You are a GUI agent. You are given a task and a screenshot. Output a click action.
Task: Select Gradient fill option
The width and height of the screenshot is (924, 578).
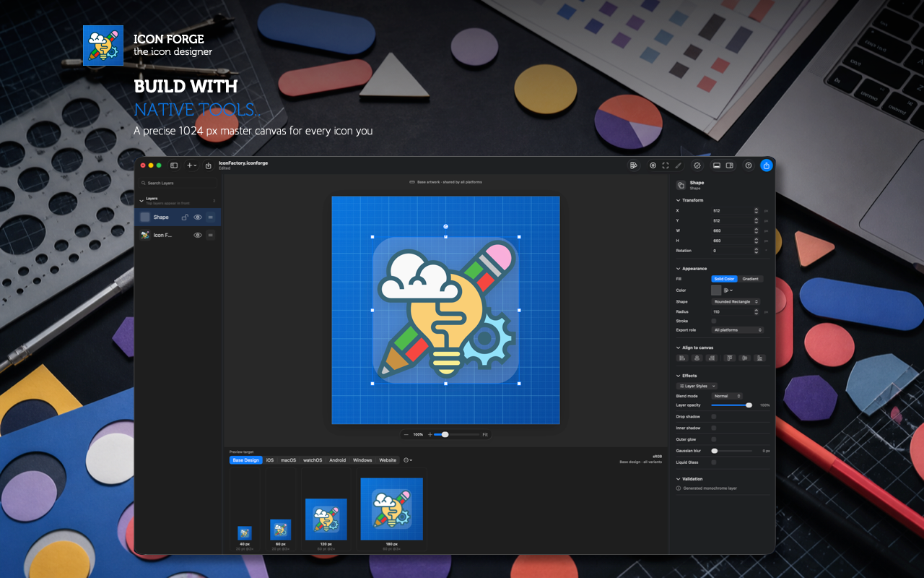751,279
